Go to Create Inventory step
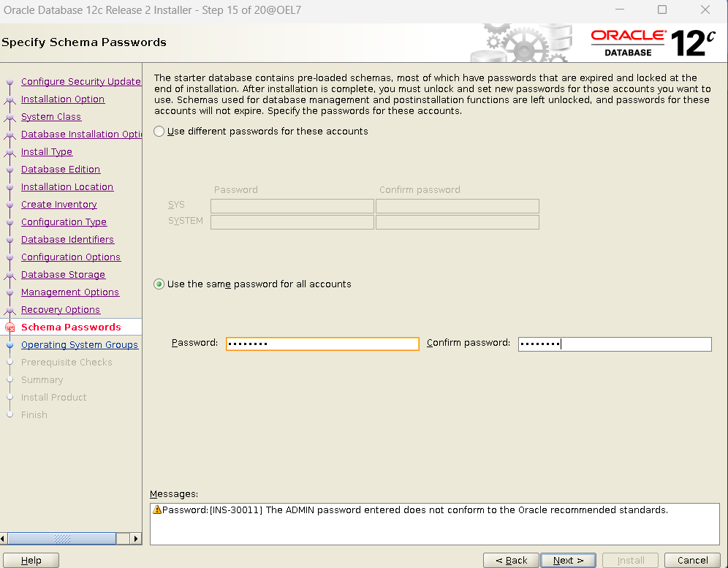 pyautogui.click(x=59, y=205)
